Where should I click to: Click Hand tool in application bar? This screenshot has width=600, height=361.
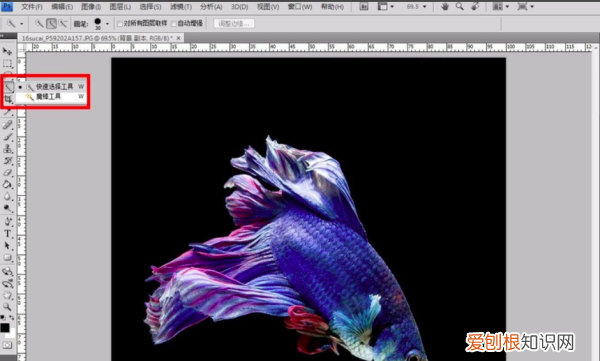click(444, 7)
